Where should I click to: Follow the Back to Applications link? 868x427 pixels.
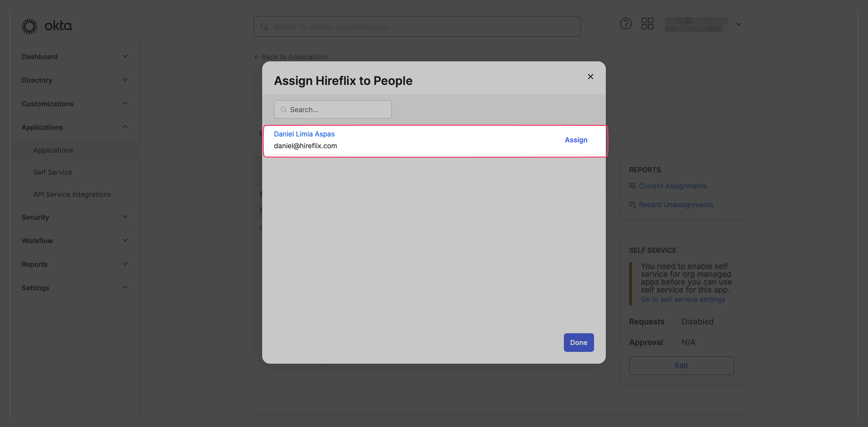pyautogui.click(x=295, y=57)
